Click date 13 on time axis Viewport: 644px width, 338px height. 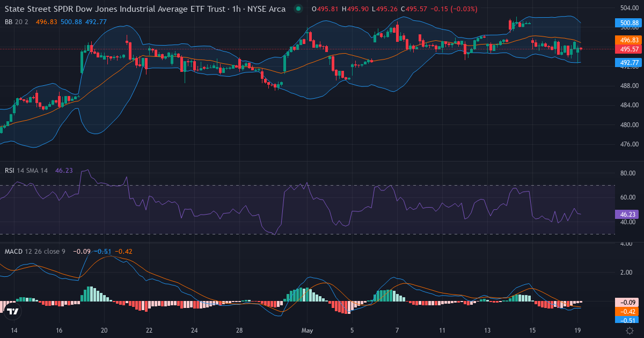(487, 330)
